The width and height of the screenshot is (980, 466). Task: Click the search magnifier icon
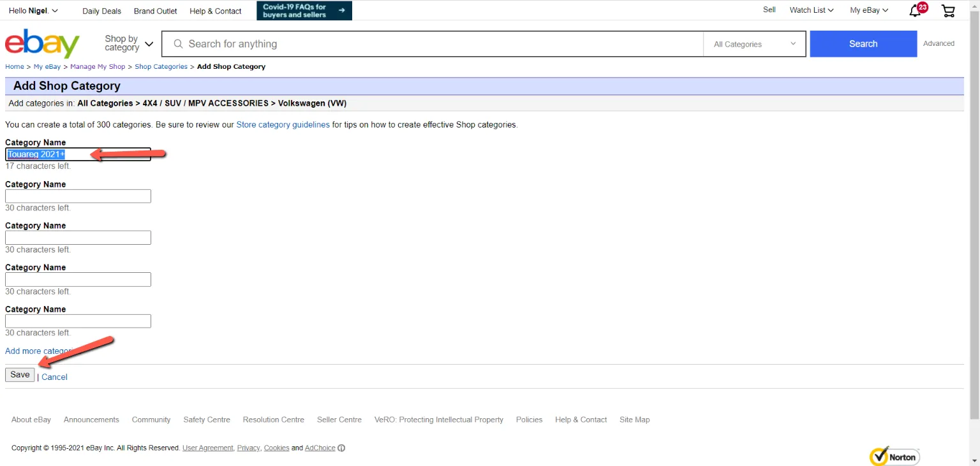pyautogui.click(x=177, y=44)
